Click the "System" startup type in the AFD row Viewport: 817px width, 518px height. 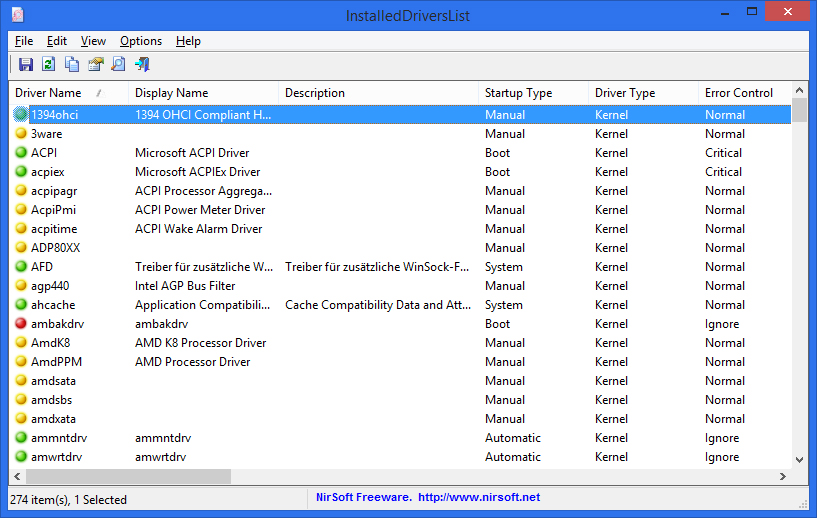click(503, 267)
